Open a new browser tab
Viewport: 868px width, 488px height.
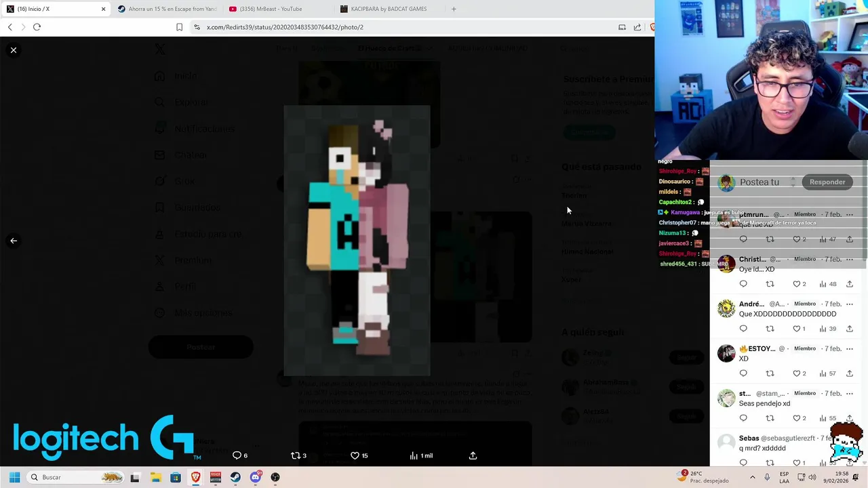454,9
